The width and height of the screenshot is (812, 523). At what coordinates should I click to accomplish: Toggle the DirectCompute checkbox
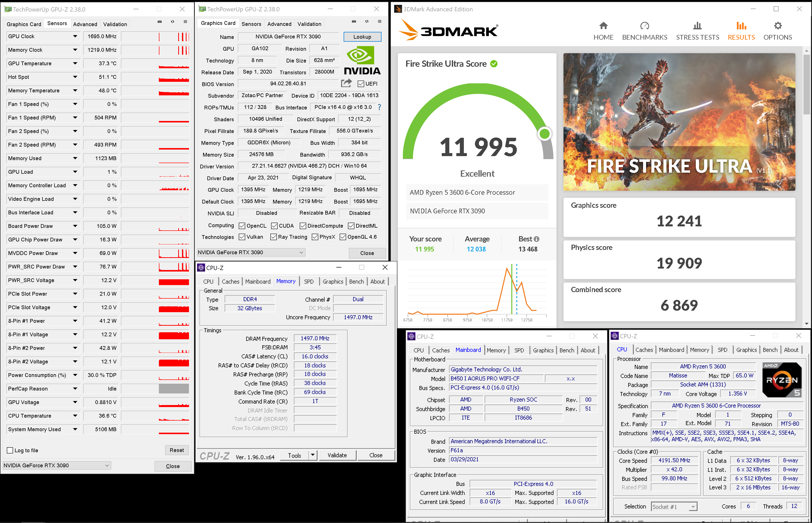point(303,226)
